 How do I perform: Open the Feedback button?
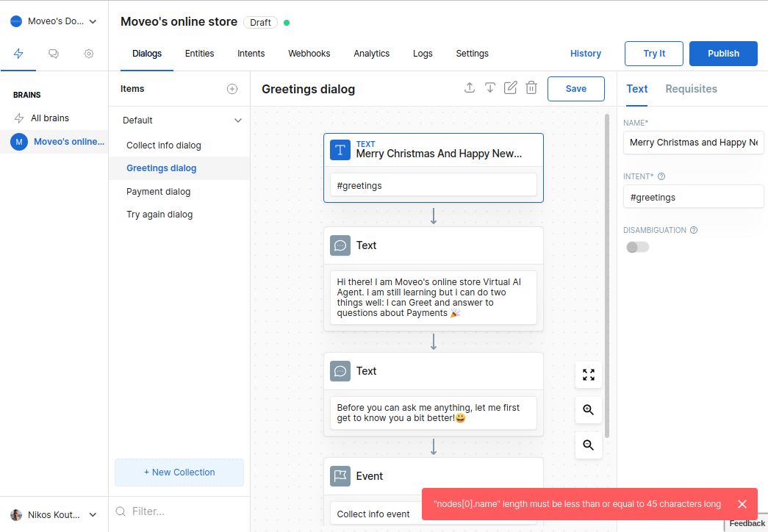[747, 524]
